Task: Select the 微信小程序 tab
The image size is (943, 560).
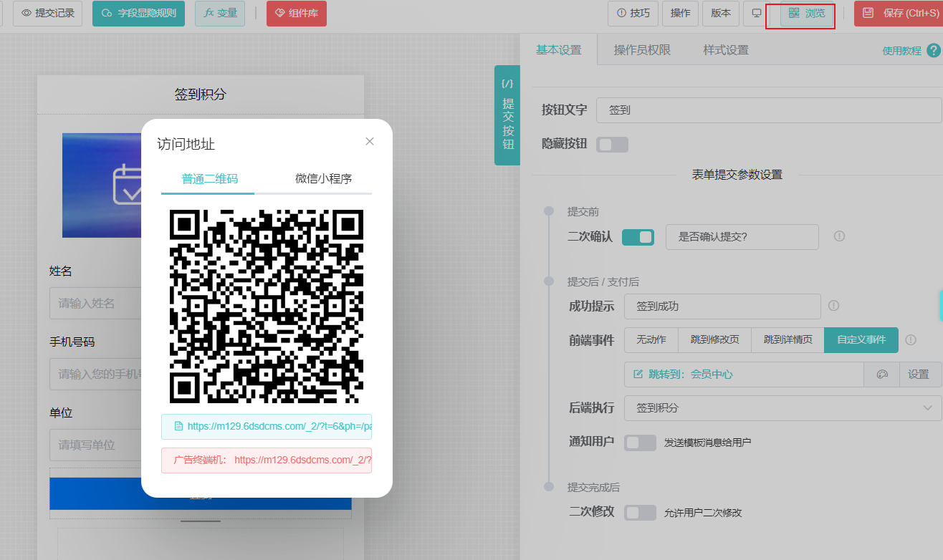Action: (x=324, y=179)
